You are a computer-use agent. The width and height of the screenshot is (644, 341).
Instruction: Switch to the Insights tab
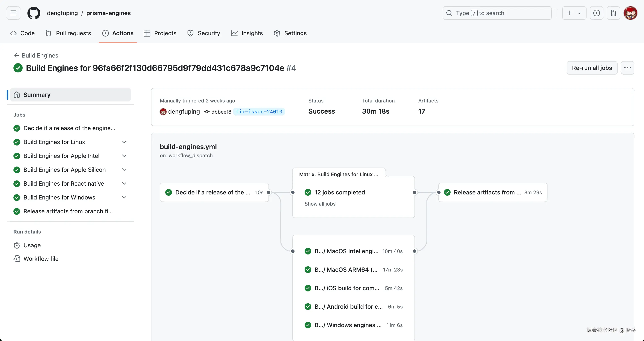click(x=247, y=33)
